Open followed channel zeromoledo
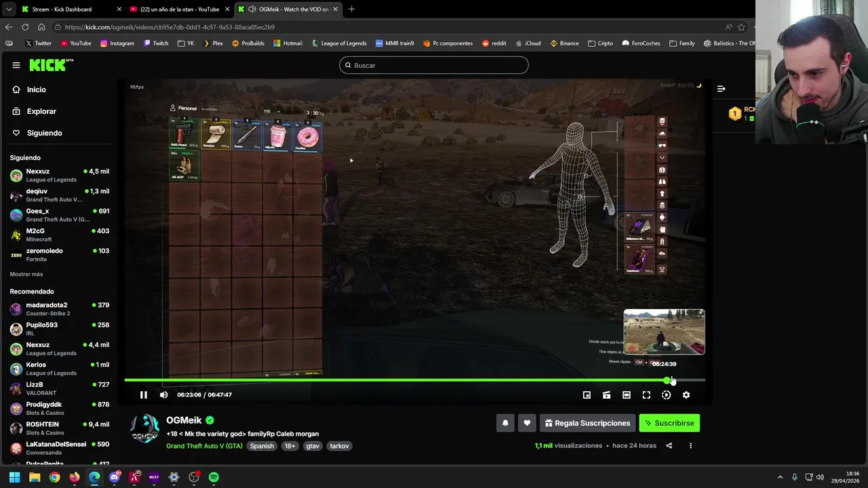The height and width of the screenshot is (488, 868). pos(60,255)
